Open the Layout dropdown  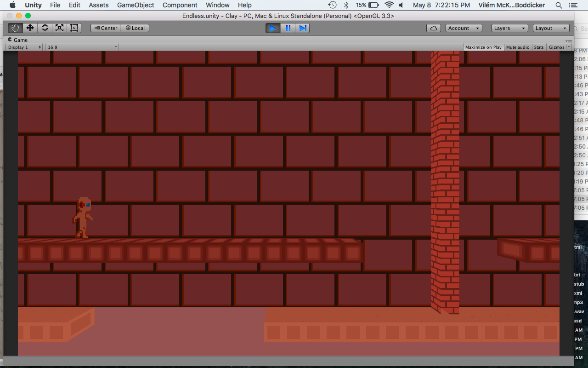pyautogui.click(x=551, y=28)
